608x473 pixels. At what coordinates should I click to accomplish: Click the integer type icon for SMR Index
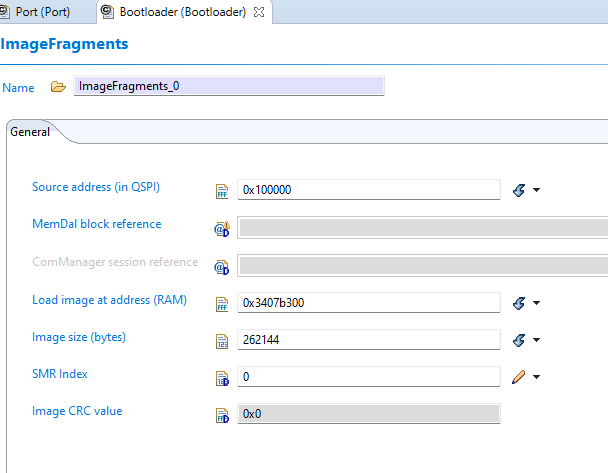[222, 378]
